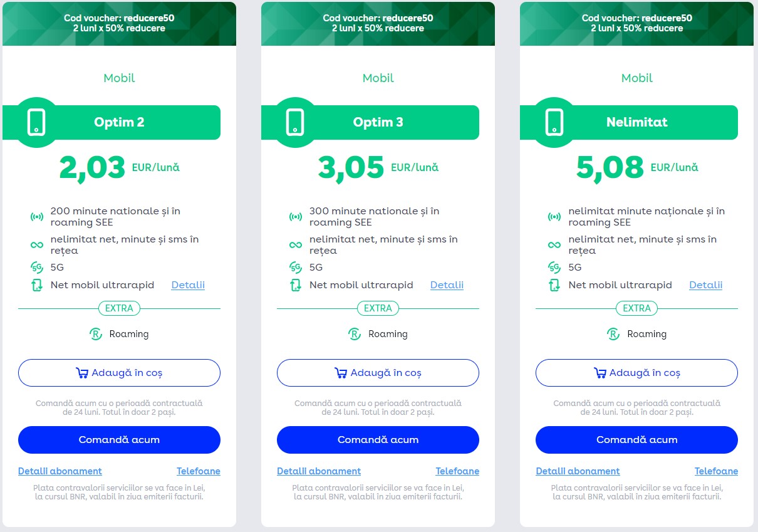Screen dimensions: 758x532
Task: Open Telefoane link in Optim 2 card
Action: click(199, 471)
